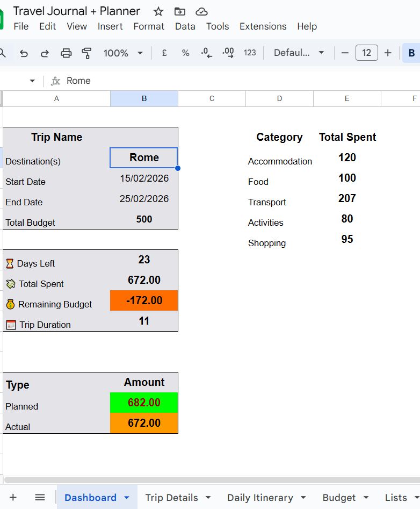Select the Transport total 207 cell
This screenshot has width=420, height=509.
[347, 198]
